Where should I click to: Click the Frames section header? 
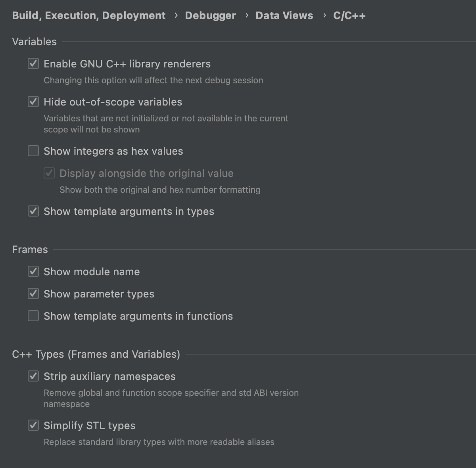30,249
